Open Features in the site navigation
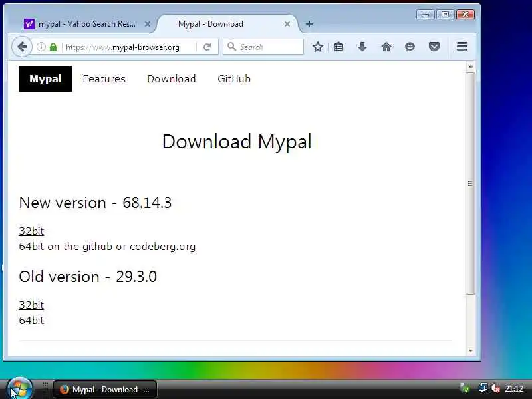The height and width of the screenshot is (399, 532). tap(104, 78)
